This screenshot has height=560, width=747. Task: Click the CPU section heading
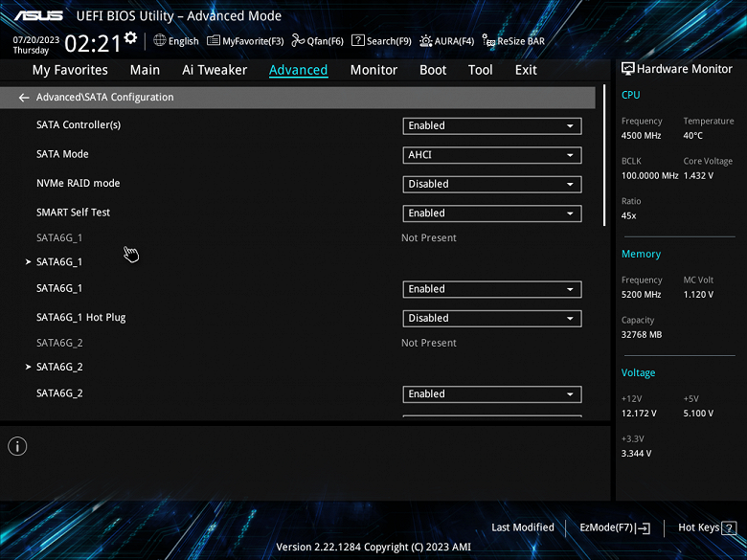pyautogui.click(x=630, y=95)
